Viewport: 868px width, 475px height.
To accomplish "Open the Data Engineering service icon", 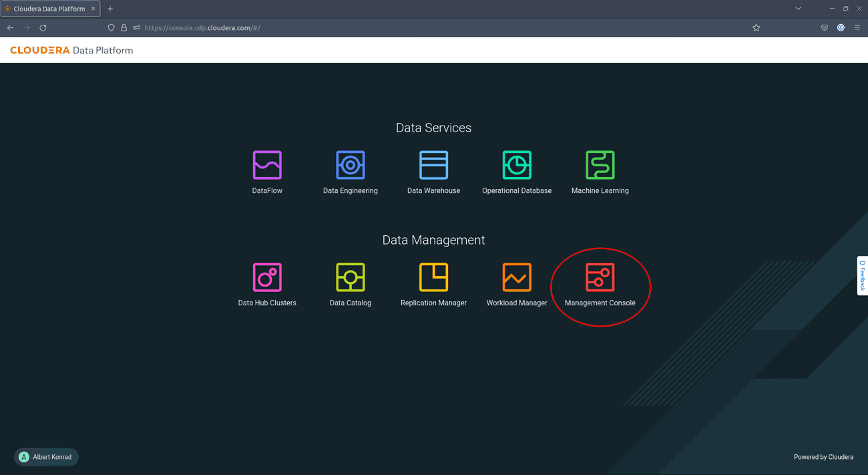I will tap(351, 165).
